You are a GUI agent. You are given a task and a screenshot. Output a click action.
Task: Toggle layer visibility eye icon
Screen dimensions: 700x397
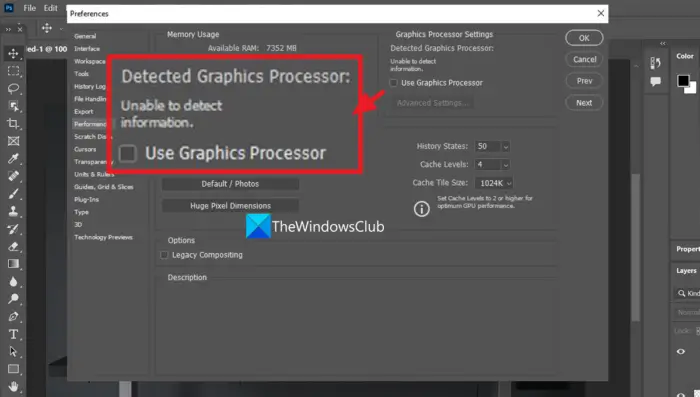[681, 351]
